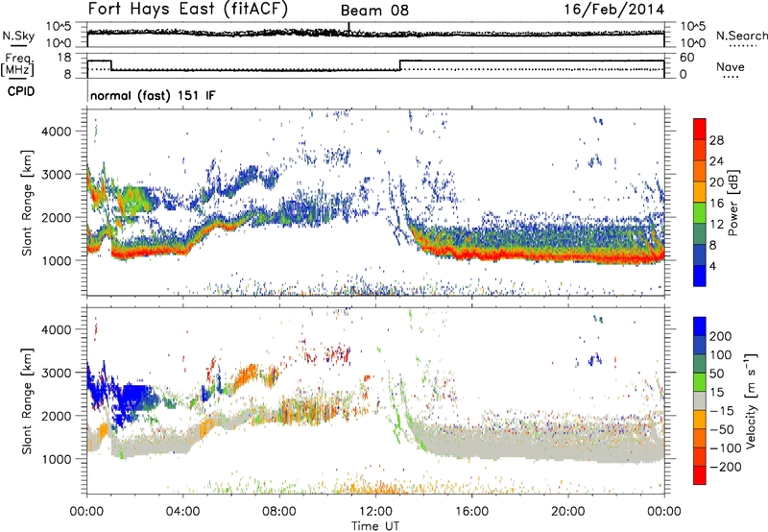Click the '08:00' time axis label
Image resolution: width=768 pixels, height=532 pixels.
click(279, 512)
